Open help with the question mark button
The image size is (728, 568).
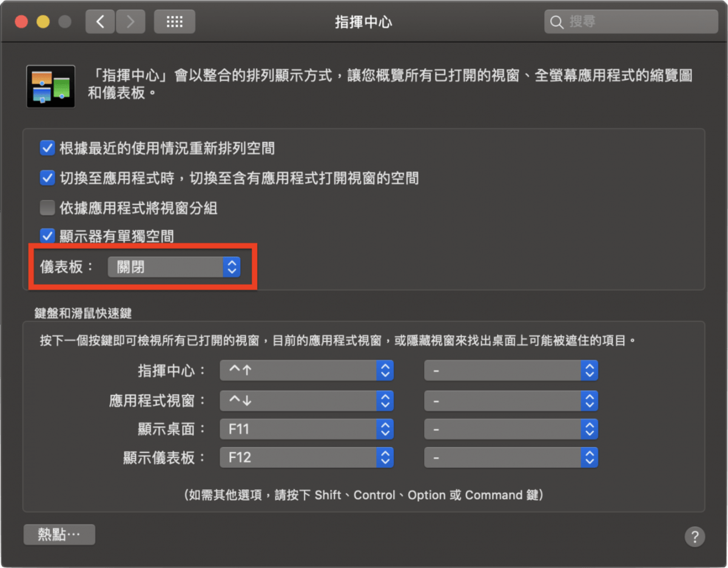pyautogui.click(x=695, y=536)
